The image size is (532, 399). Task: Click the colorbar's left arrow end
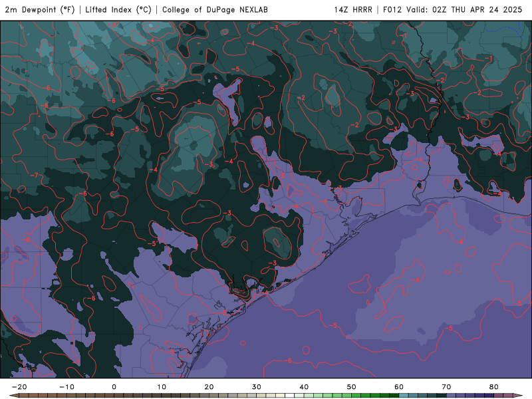click(13, 395)
